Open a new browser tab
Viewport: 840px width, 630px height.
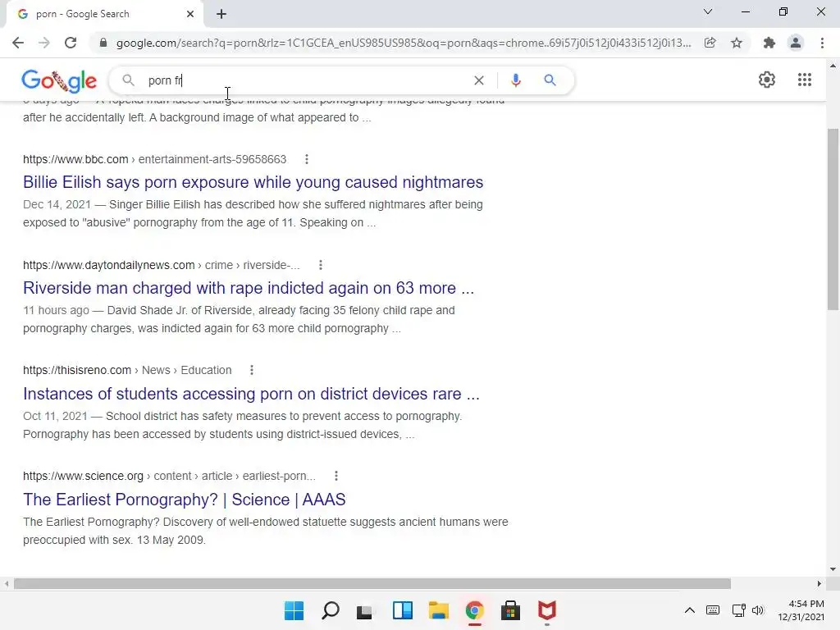(221, 14)
